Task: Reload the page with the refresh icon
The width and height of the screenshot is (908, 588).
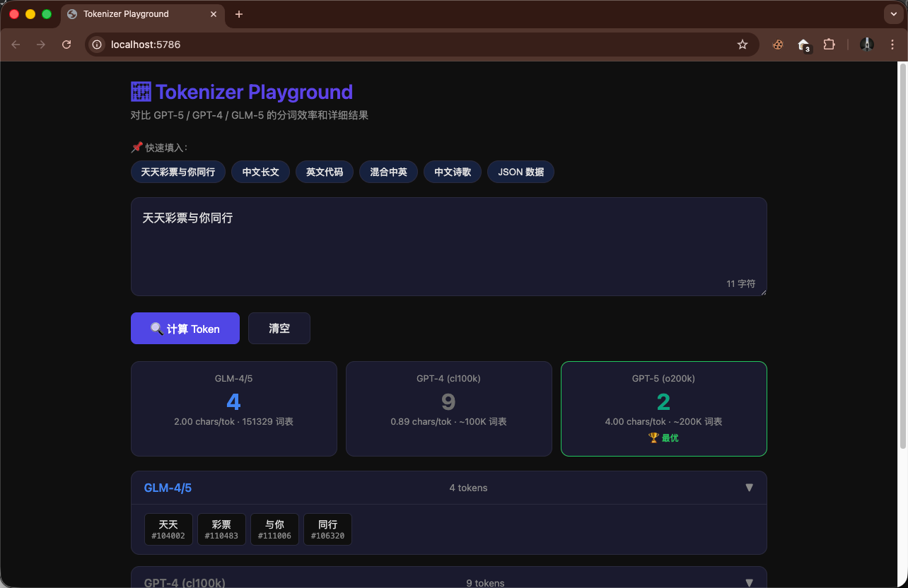Action: (66, 45)
